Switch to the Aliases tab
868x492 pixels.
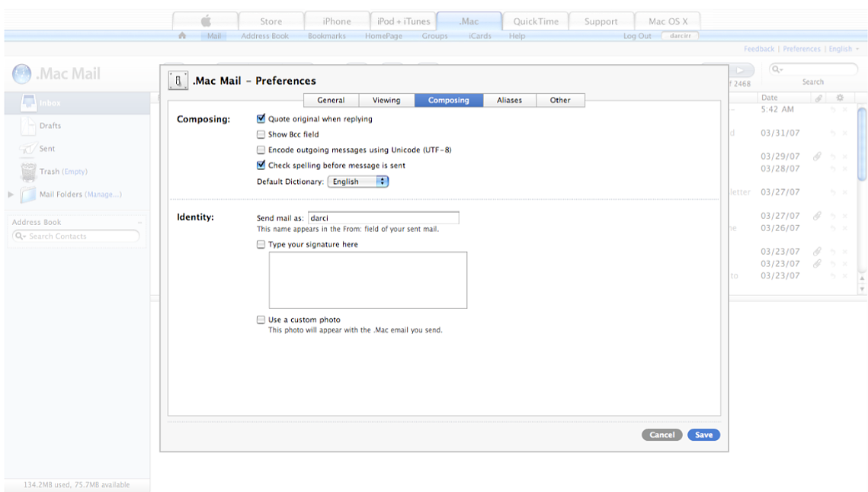509,100
